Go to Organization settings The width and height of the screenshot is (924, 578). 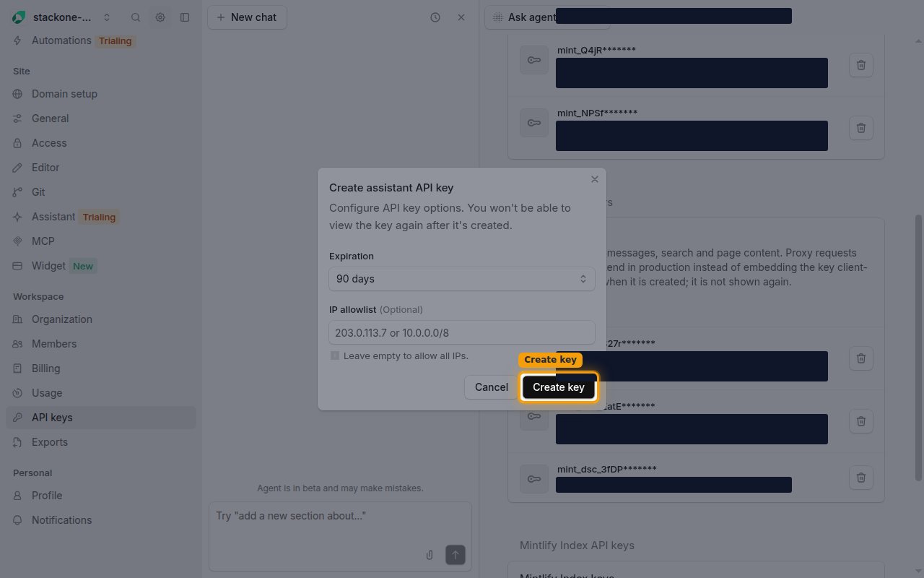pyautogui.click(x=101, y=319)
